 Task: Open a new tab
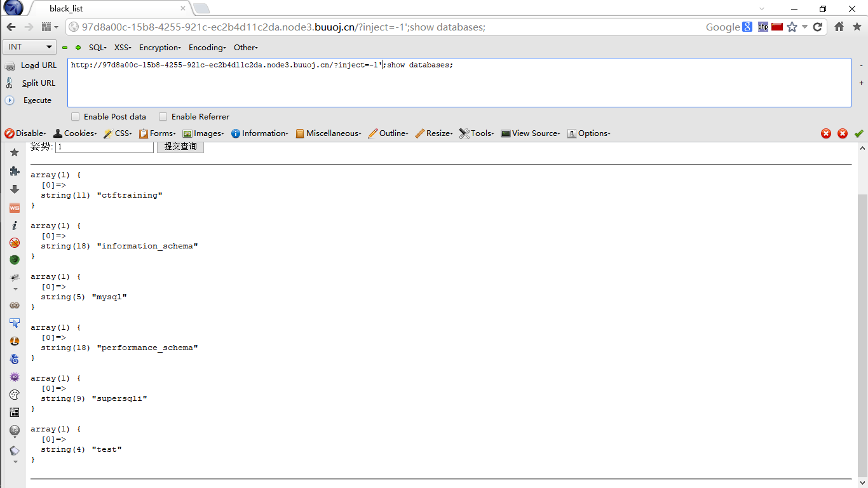tap(201, 8)
